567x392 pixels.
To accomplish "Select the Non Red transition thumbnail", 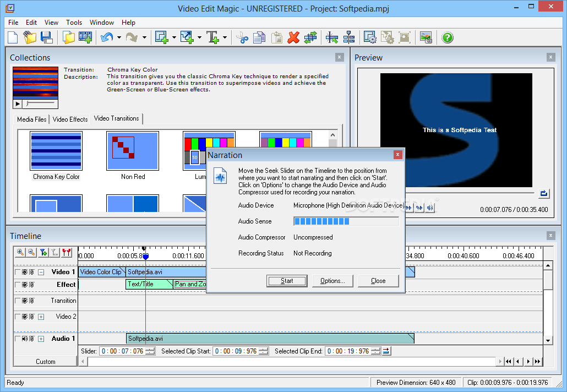I will tap(132, 150).
